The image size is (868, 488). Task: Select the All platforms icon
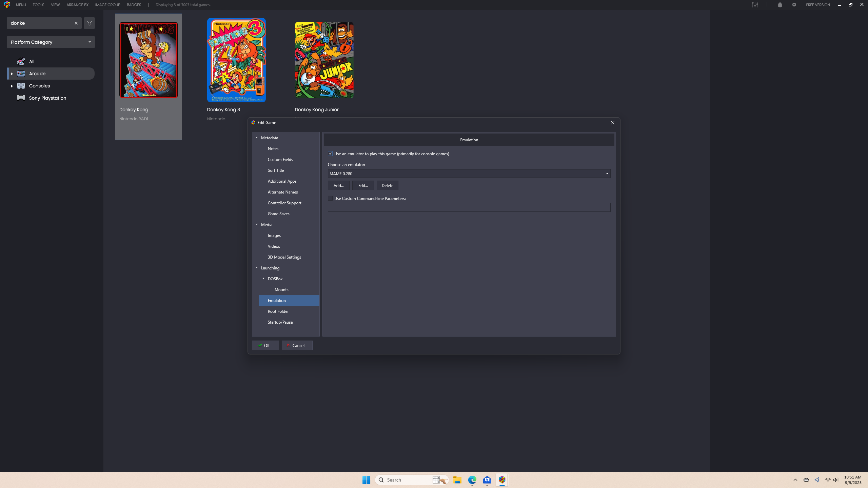[21, 61]
